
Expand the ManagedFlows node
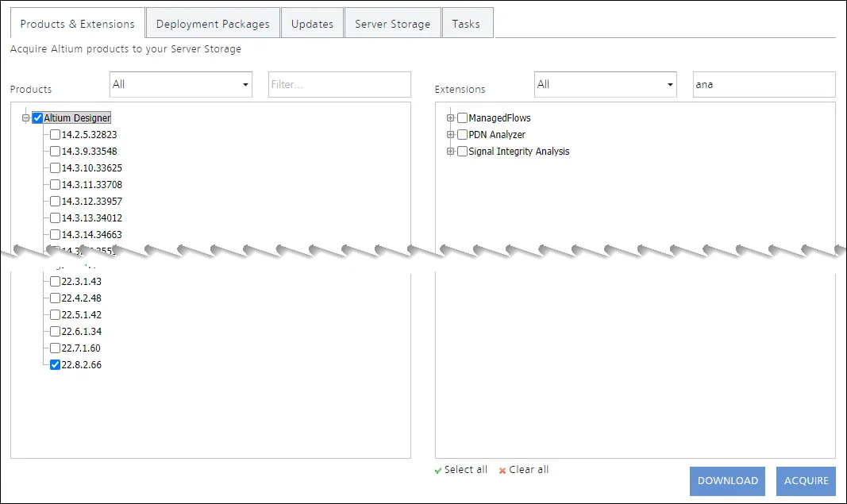[451, 117]
